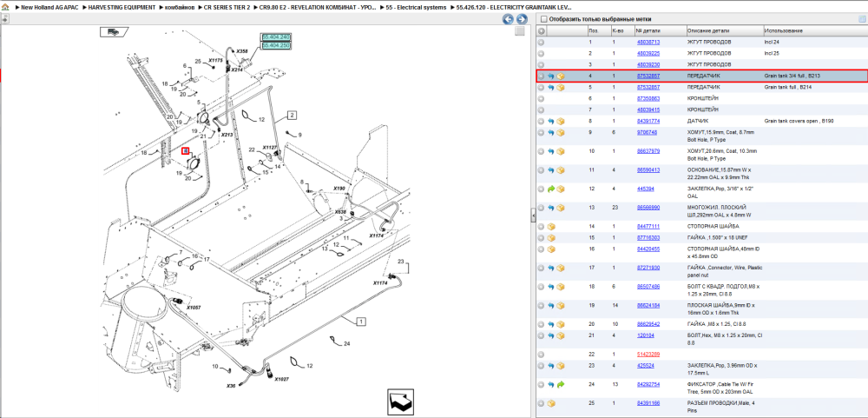Click the box icon for part 84391166
The image size is (868, 418).
(x=551, y=403)
